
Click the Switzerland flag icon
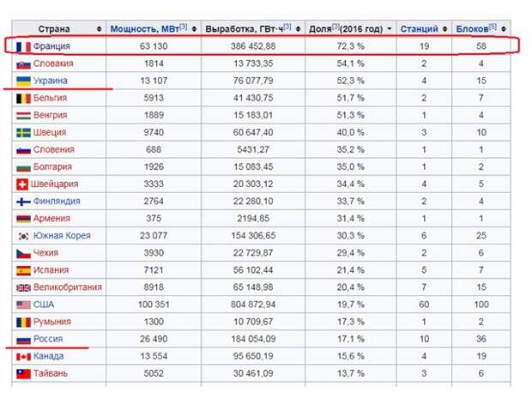point(22,184)
